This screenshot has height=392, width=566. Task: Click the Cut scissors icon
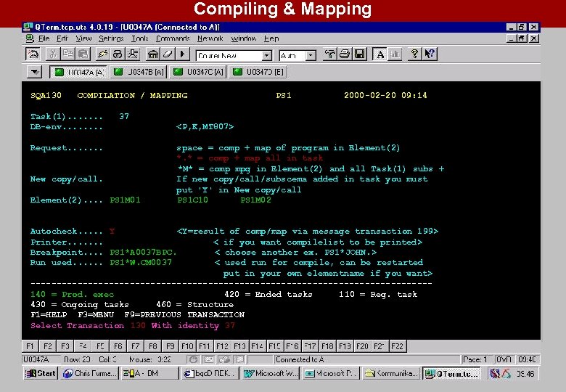[x=53, y=54]
